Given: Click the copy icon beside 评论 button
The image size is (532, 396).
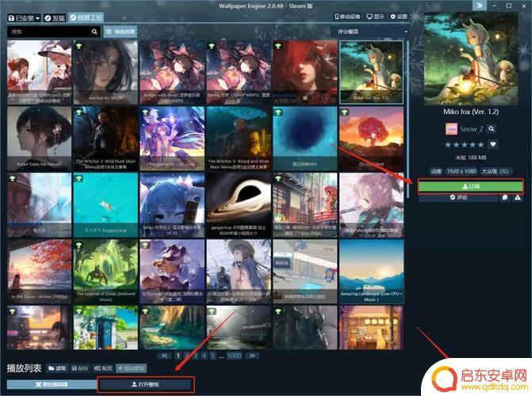Looking at the screenshot, I should (x=505, y=197).
